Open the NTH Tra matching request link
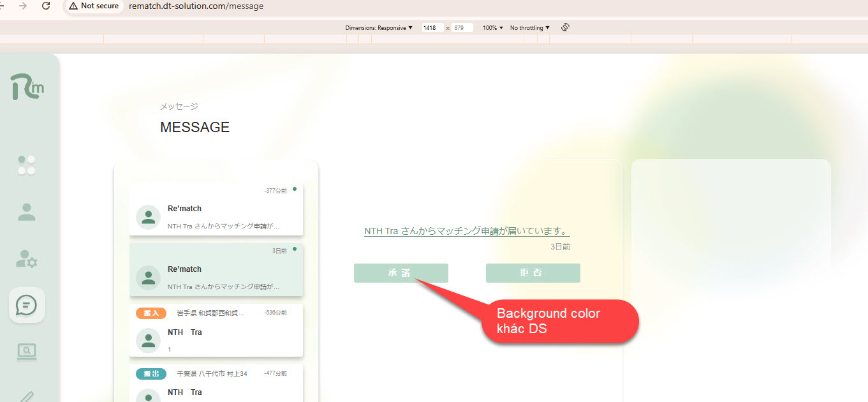Image resolution: width=868 pixels, height=402 pixels. click(466, 231)
